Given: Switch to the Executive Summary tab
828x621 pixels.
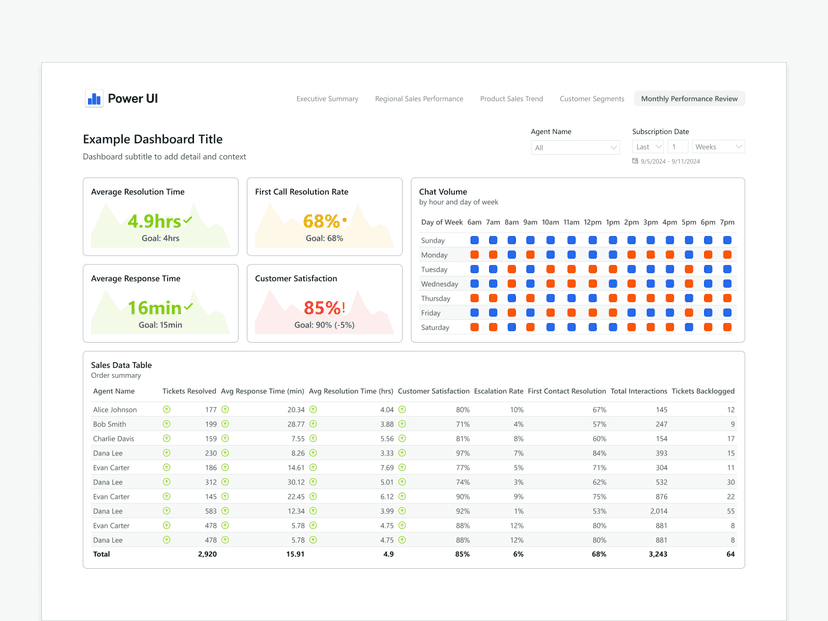Looking at the screenshot, I should coord(327,99).
